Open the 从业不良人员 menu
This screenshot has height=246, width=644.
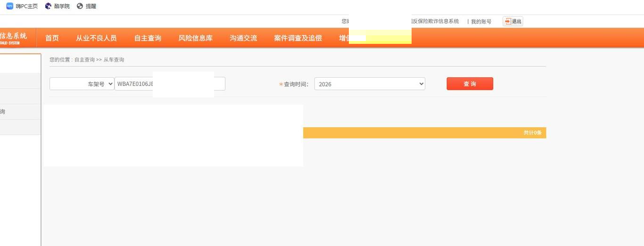coord(96,38)
